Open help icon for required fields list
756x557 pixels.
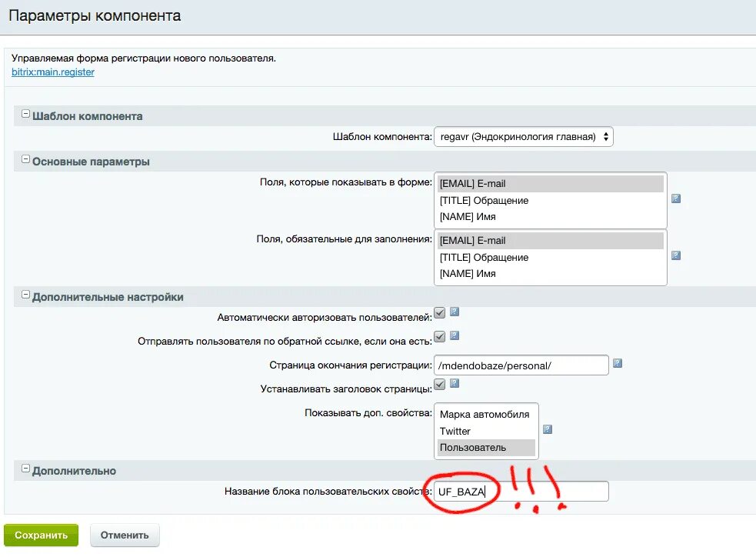[676, 255]
